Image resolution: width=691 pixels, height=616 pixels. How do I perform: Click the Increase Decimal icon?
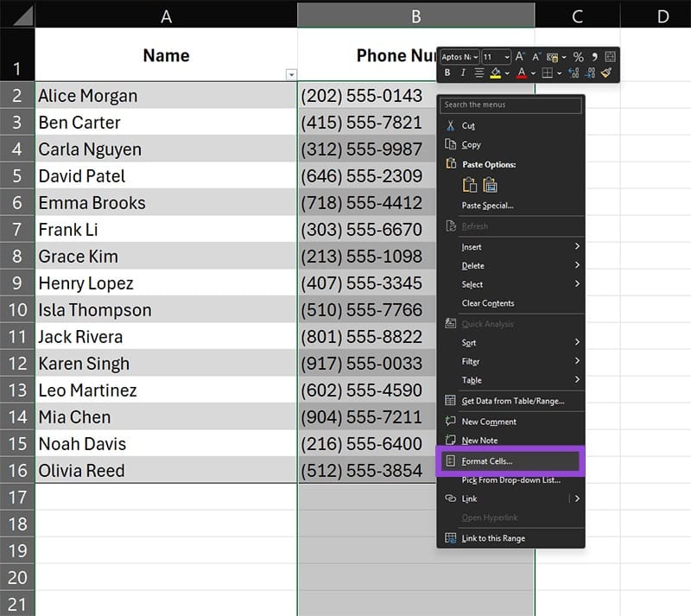pos(574,73)
